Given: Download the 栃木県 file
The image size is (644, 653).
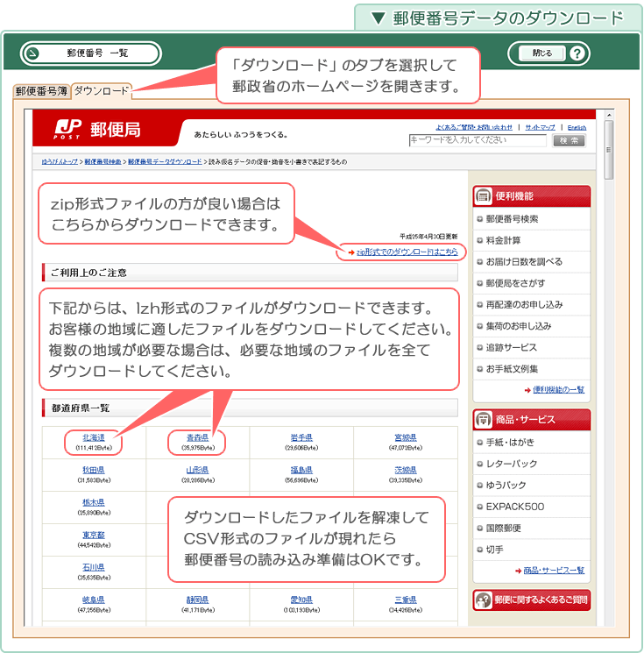Looking at the screenshot, I should point(94,502).
